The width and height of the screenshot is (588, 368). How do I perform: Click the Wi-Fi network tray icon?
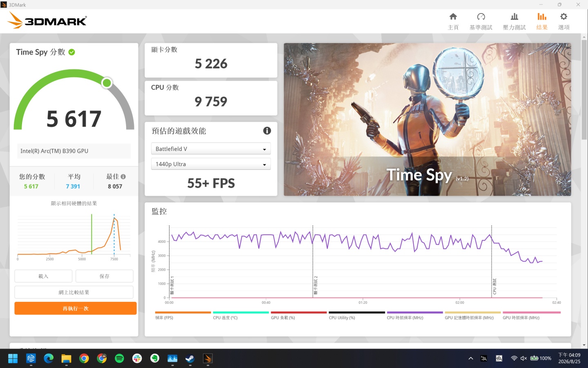[514, 358]
